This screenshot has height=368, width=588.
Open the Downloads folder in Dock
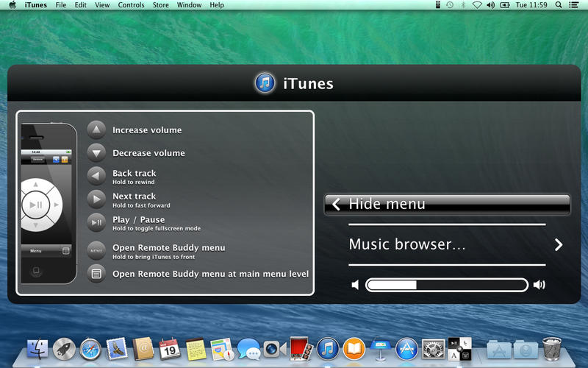click(526, 349)
